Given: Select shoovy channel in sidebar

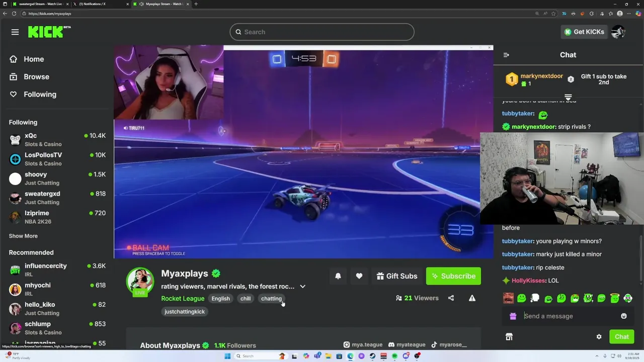Looking at the screenshot, I should pyautogui.click(x=57, y=178).
